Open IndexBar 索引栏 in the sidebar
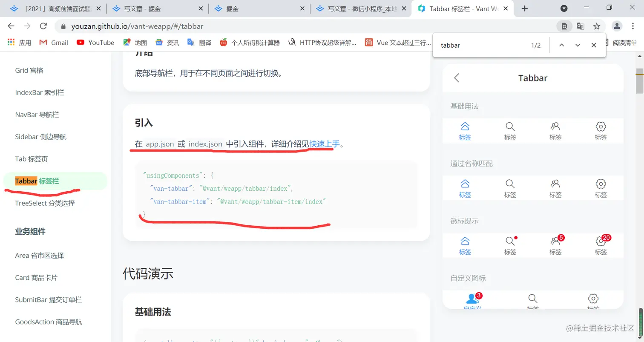This screenshot has width=644, height=342. click(40, 92)
